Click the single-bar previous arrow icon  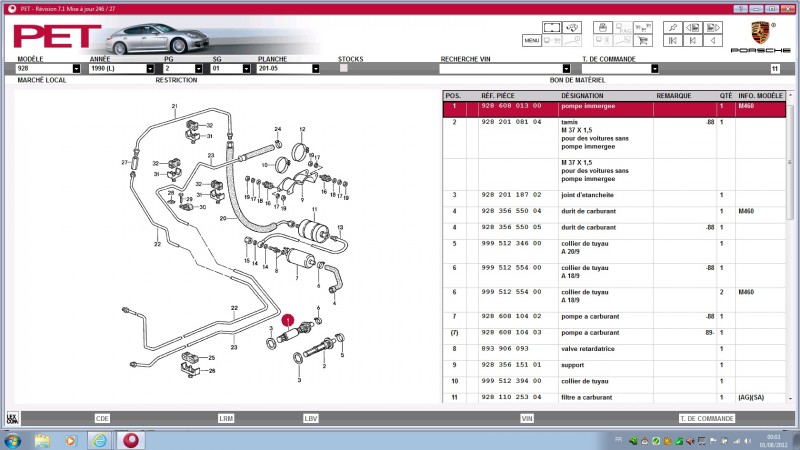(692, 40)
